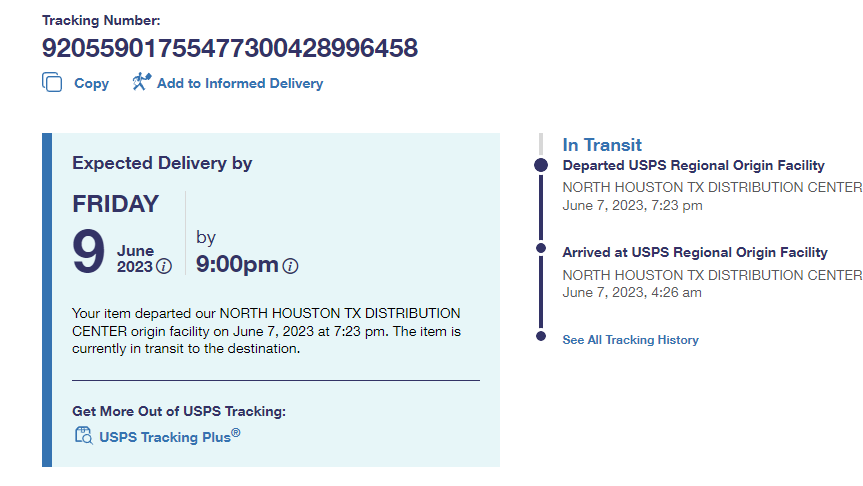Image resolution: width=863 pixels, height=486 pixels.
Task: Select the tracking number text
Action: [229, 48]
